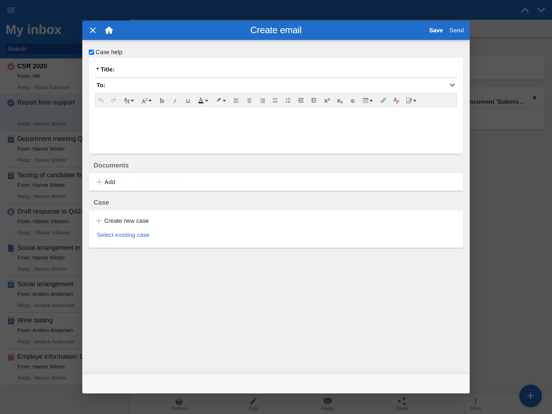Open Testing of candidate inbox item
The height and width of the screenshot is (414, 552).
click(x=41, y=185)
